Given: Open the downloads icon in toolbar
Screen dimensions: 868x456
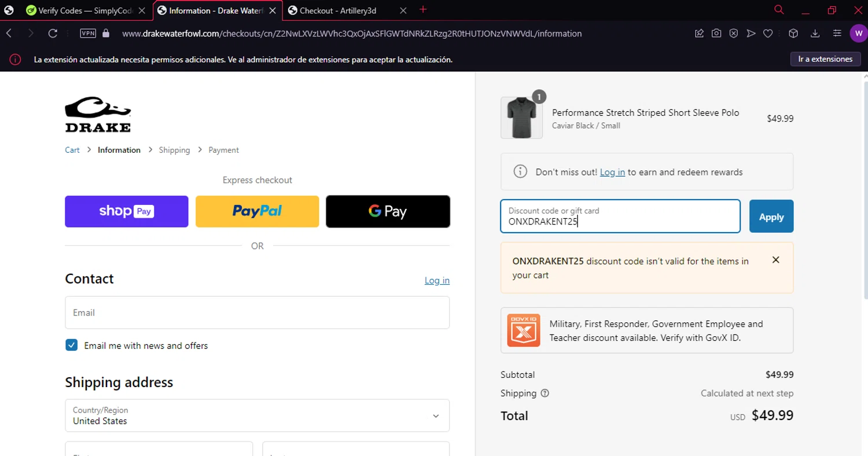Looking at the screenshot, I should pyautogui.click(x=815, y=34).
